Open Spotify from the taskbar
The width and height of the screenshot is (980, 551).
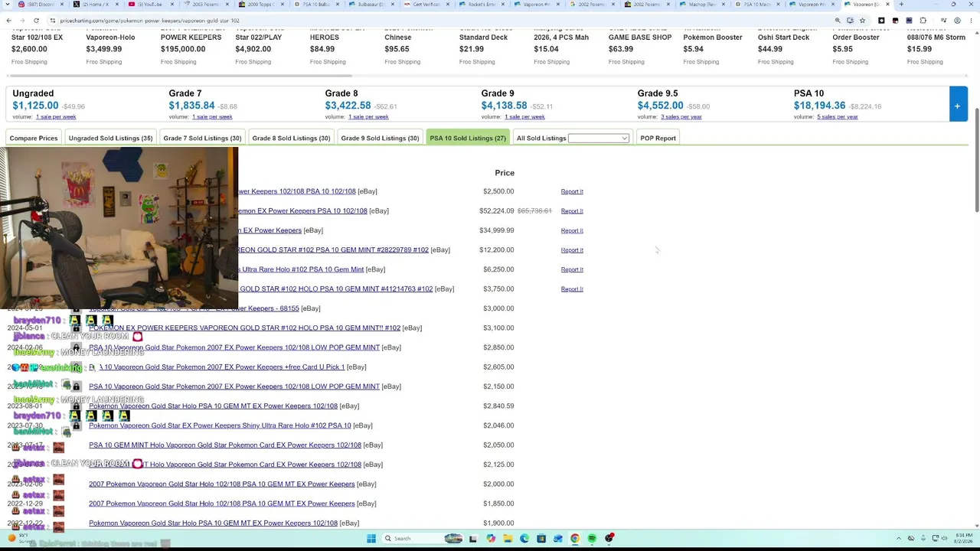click(592, 539)
